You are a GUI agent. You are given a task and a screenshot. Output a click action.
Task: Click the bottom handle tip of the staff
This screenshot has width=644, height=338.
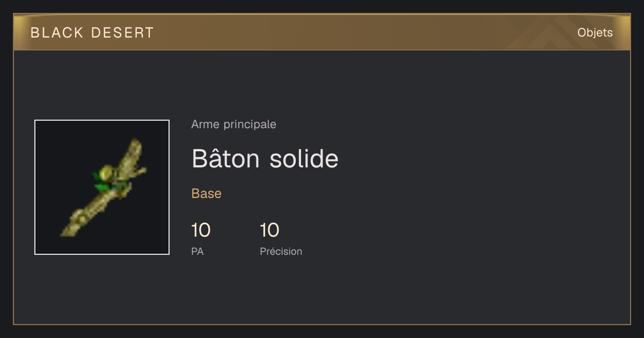pos(68,230)
